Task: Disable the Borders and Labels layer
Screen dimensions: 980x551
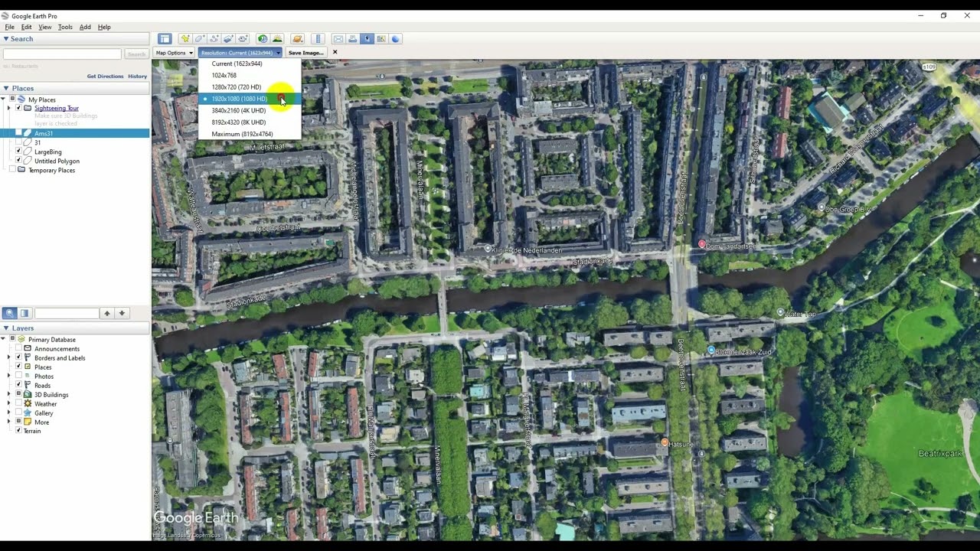Action: 18,357
